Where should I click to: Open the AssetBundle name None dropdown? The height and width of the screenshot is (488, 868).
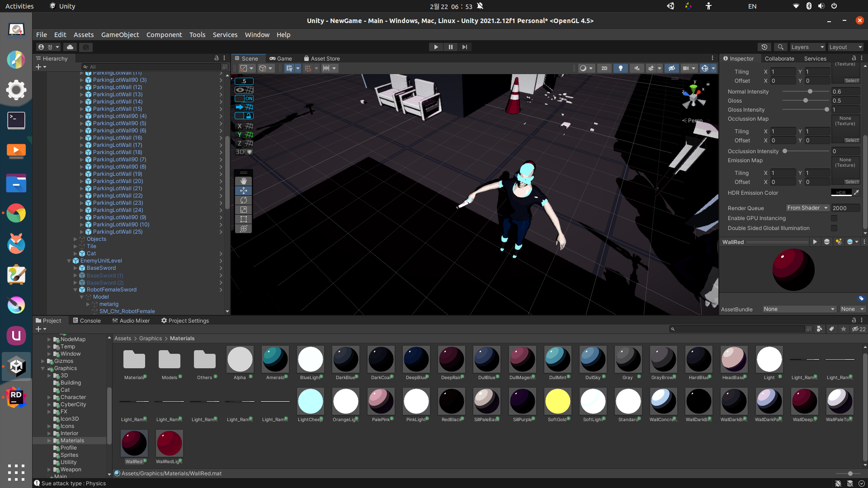coord(799,309)
